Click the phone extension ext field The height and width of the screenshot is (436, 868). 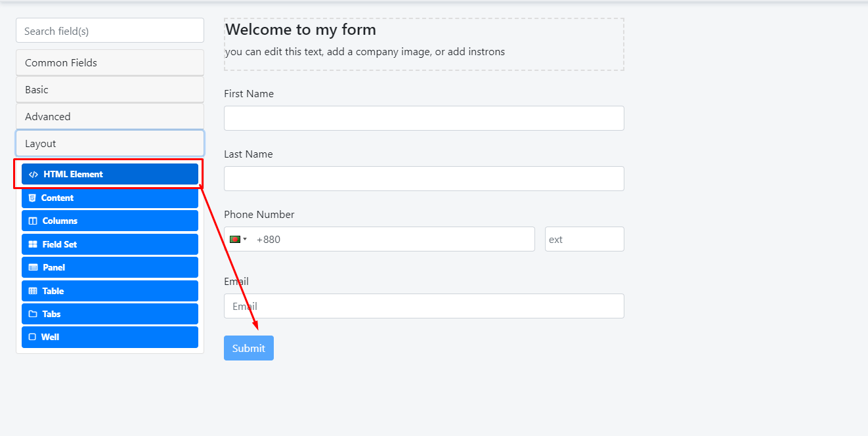click(x=584, y=239)
